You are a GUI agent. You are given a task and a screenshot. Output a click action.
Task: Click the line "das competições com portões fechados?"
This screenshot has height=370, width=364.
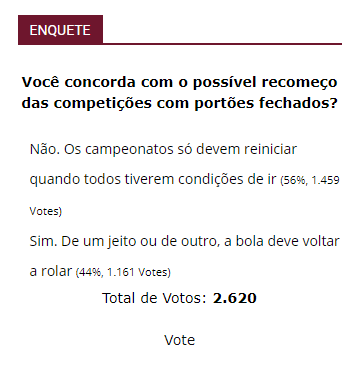click(180, 104)
